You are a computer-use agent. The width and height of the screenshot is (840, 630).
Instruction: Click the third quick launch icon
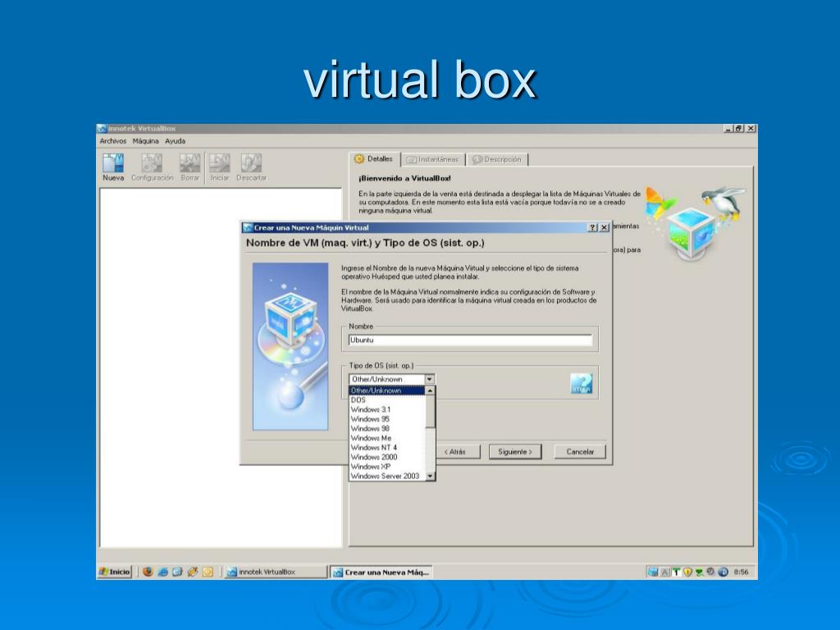[177, 572]
